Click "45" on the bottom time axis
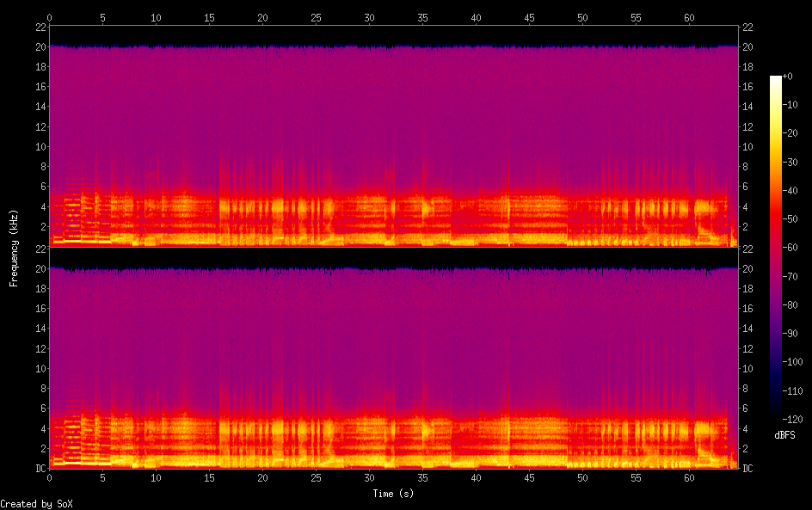This screenshot has height=510, width=812. [529, 478]
